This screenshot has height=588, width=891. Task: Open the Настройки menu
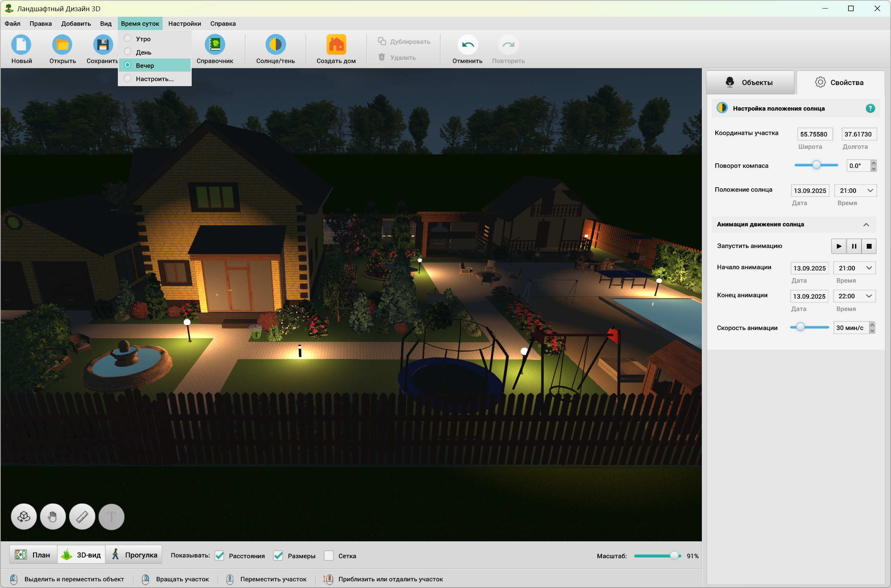tap(185, 23)
